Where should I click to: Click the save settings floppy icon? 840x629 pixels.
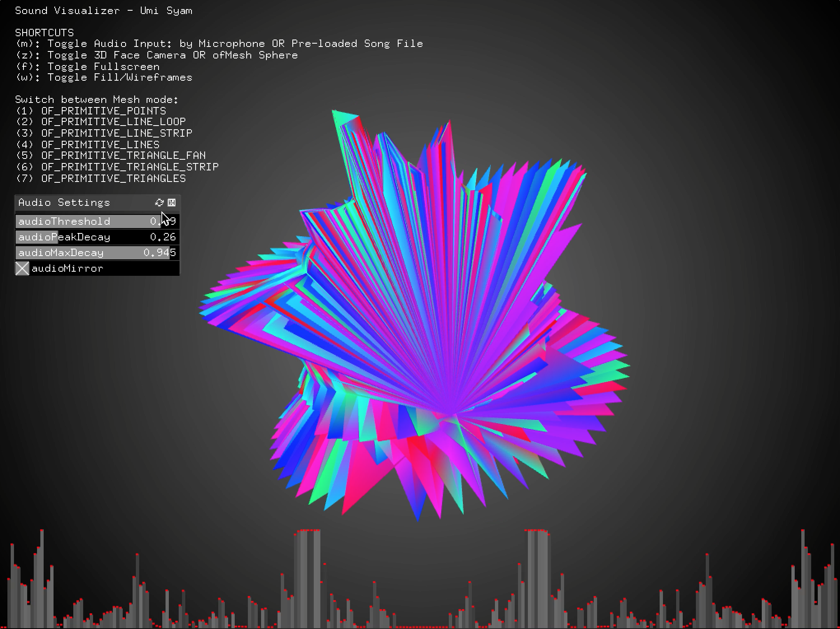point(172,203)
